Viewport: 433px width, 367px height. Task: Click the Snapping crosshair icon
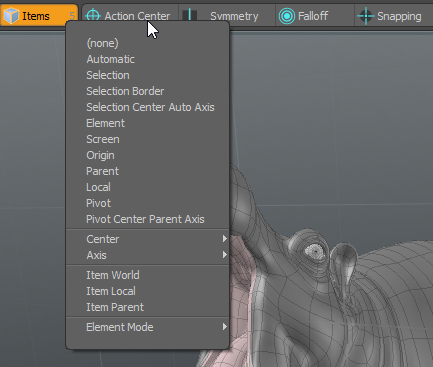(366, 16)
